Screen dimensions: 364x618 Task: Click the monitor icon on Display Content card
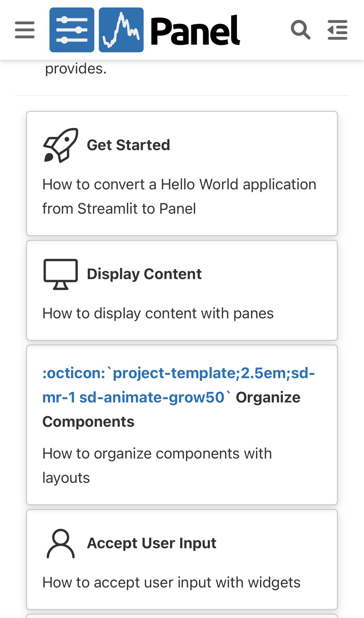click(60, 274)
